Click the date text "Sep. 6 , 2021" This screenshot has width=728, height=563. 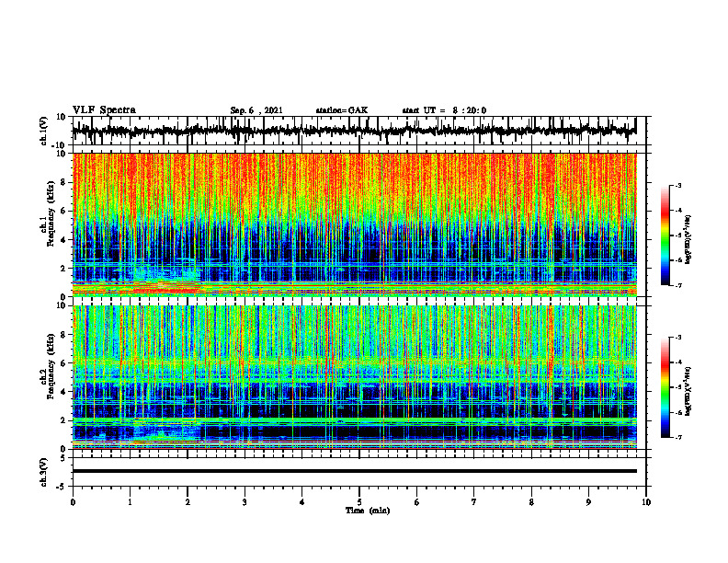pyautogui.click(x=256, y=110)
